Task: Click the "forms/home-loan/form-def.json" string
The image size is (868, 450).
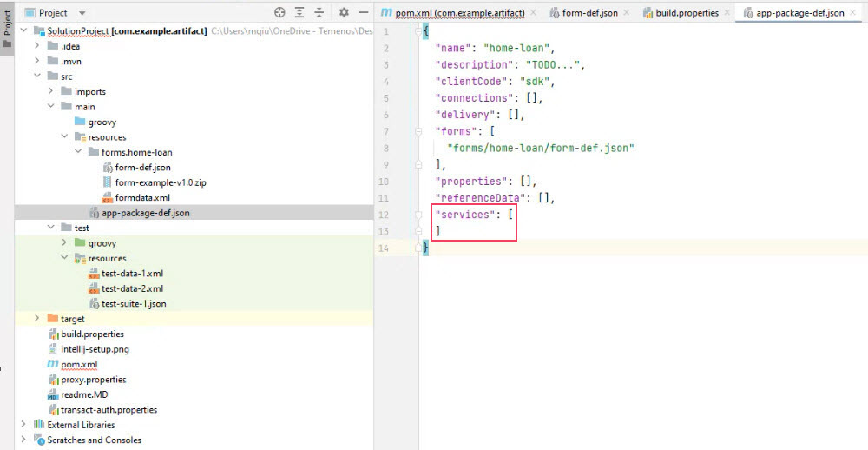Action: point(541,148)
